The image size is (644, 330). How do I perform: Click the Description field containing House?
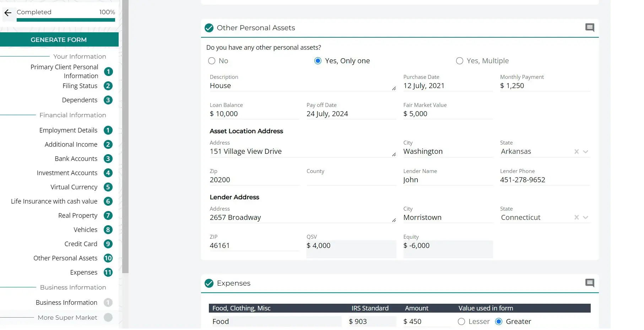(x=303, y=86)
